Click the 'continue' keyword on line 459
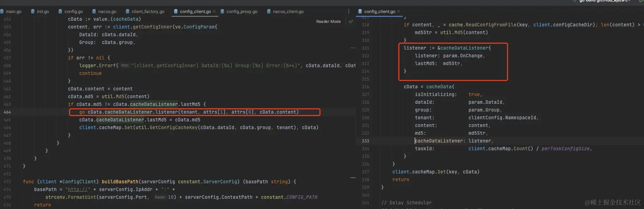644x209 pixels. [x=91, y=73]
